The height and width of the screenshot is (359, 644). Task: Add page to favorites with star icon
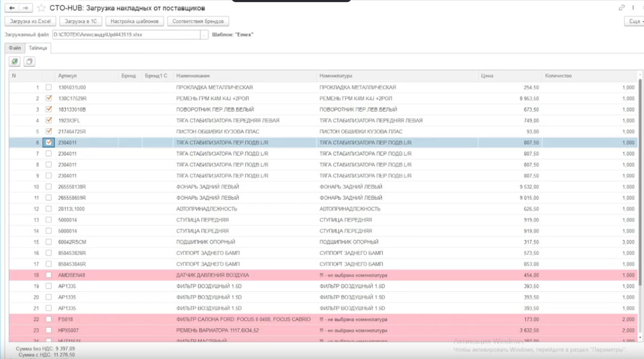click(41, 8)
